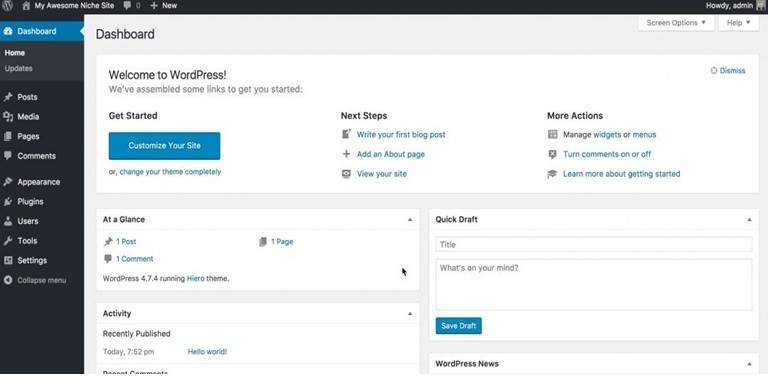Focus the Quick Draft Title field
768x384 pixels.
[594, 244]
